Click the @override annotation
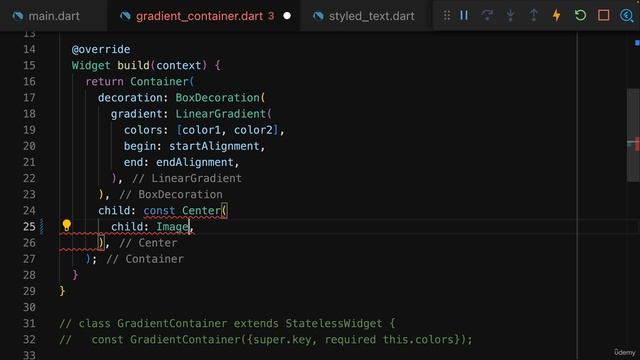This screenshot has height=360, width=640. (x=101, y=49)
